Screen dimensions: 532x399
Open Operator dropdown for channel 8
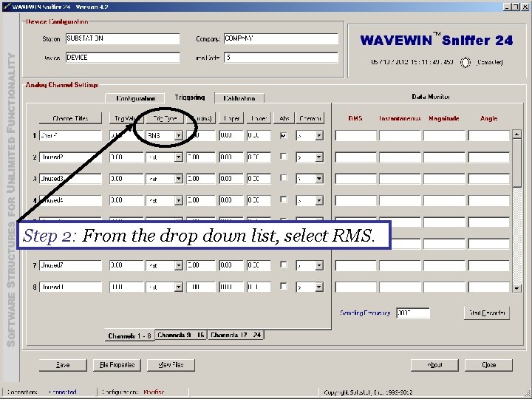coord(319,287)
